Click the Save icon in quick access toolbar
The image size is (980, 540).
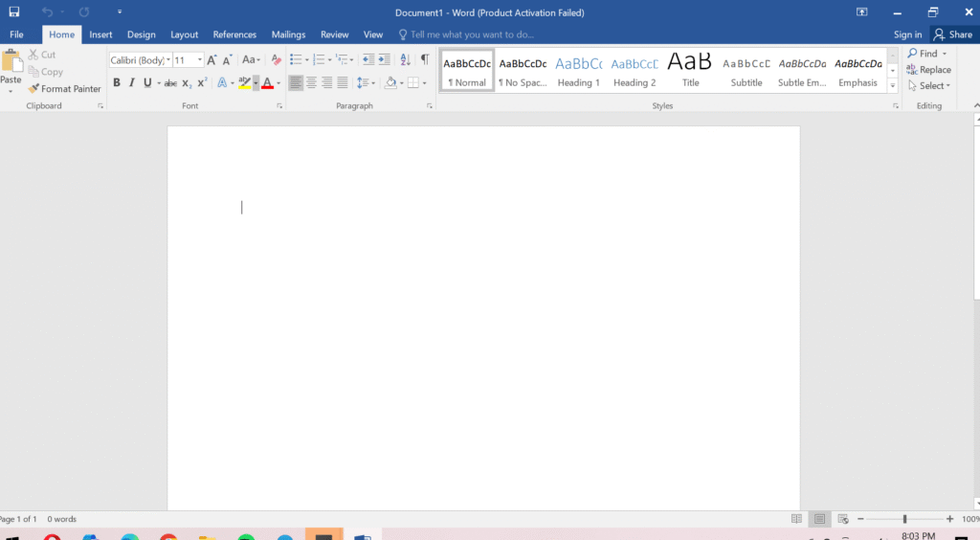pyautogui.click(x=13, y=11)
